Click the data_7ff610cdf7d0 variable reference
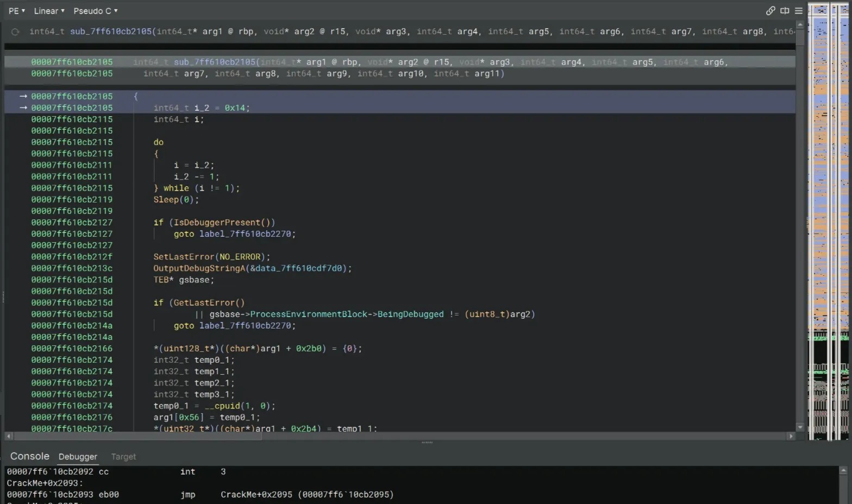This screenshot has width=852, height=504. click(298, 268)
